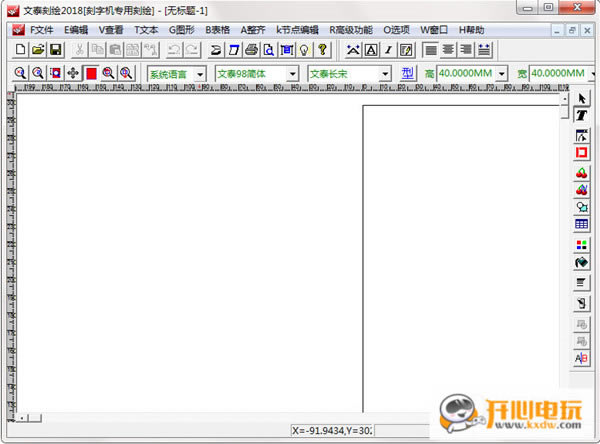Click the light bulb tip icon
The image size is (600, 444).
point(304,50)
